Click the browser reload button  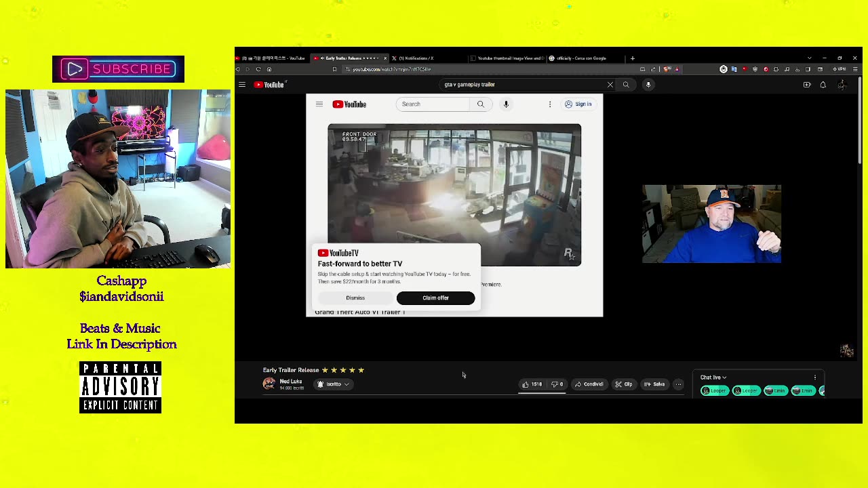point(258,69)
